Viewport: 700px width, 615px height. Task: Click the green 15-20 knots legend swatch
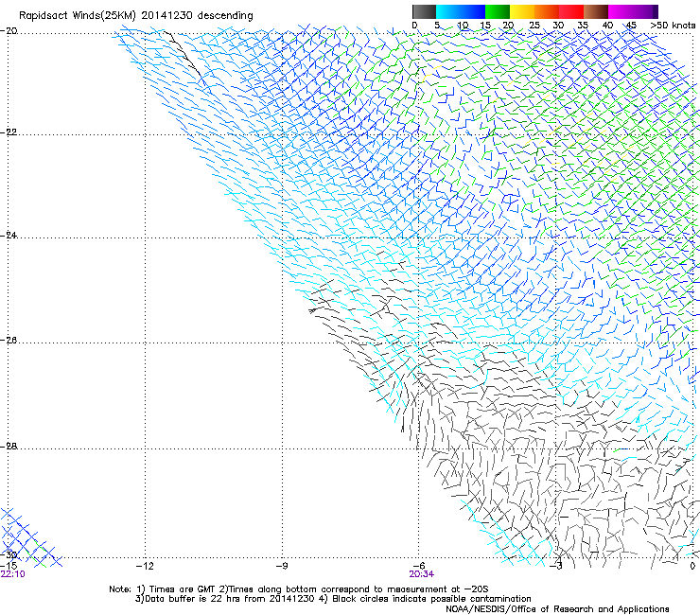click(498, 11)
